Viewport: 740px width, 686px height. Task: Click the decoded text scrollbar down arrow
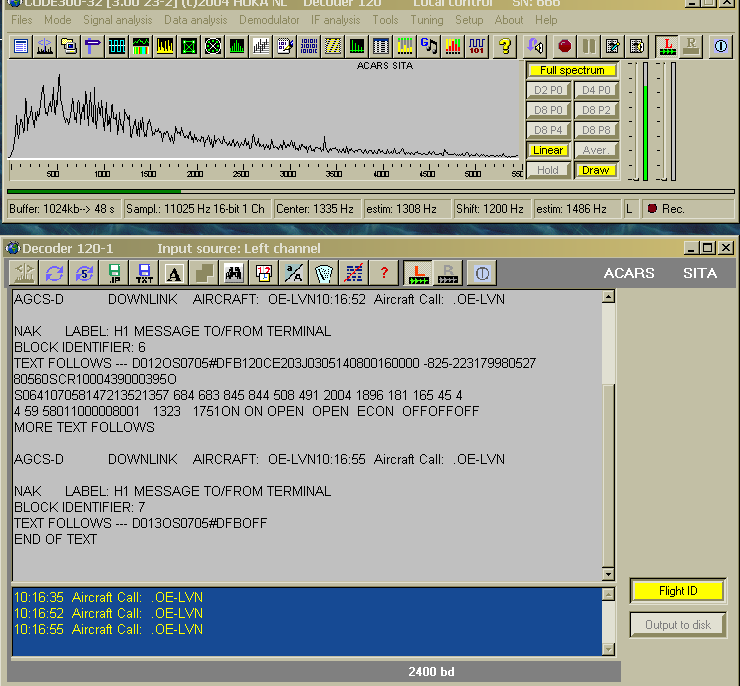[608, 574]
